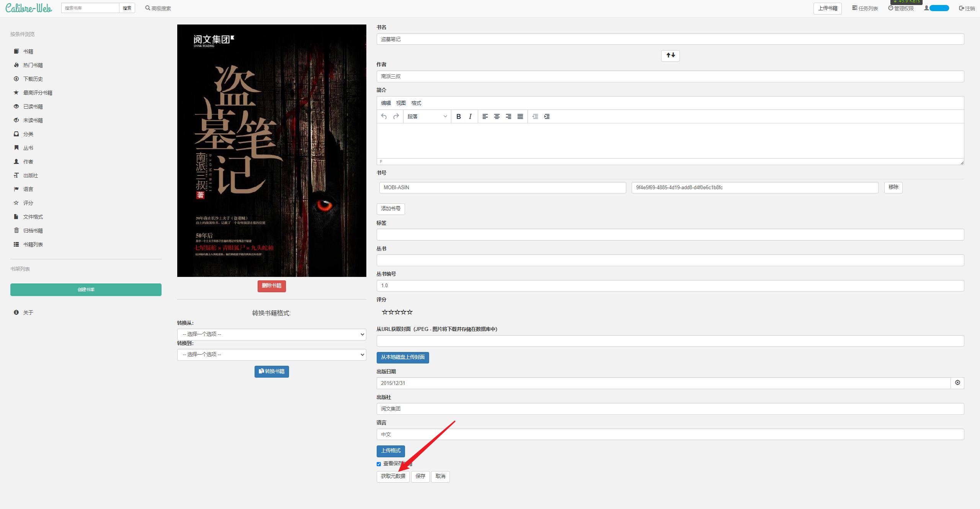The image size is (980, 509).
Task: Open the editor's 格式 menu
Action: 416,103
